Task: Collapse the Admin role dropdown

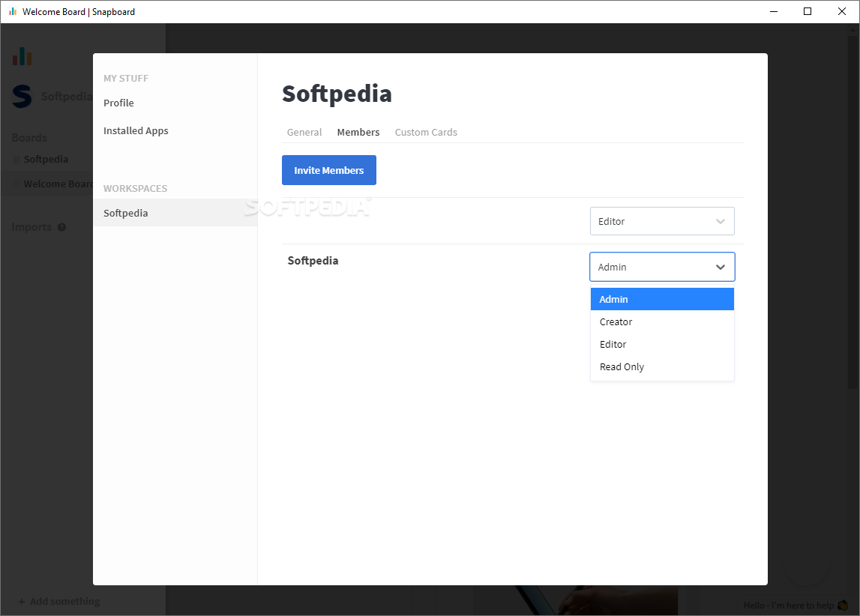Action: [662, 267]
